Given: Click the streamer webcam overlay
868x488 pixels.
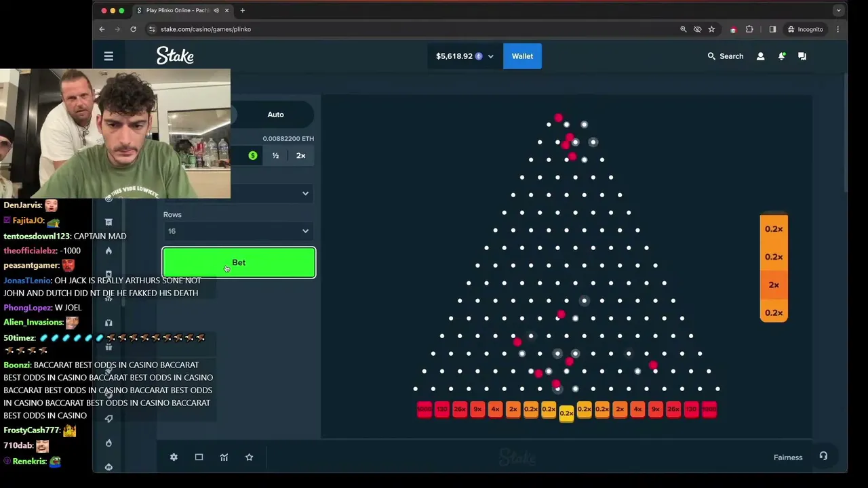Looking at the screenshot, I should coord(115,134).
